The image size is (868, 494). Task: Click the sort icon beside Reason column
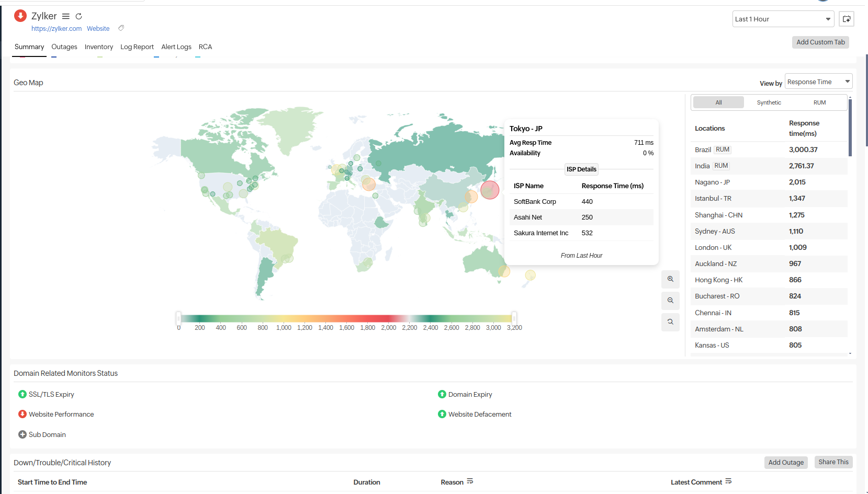click(470, 481)
